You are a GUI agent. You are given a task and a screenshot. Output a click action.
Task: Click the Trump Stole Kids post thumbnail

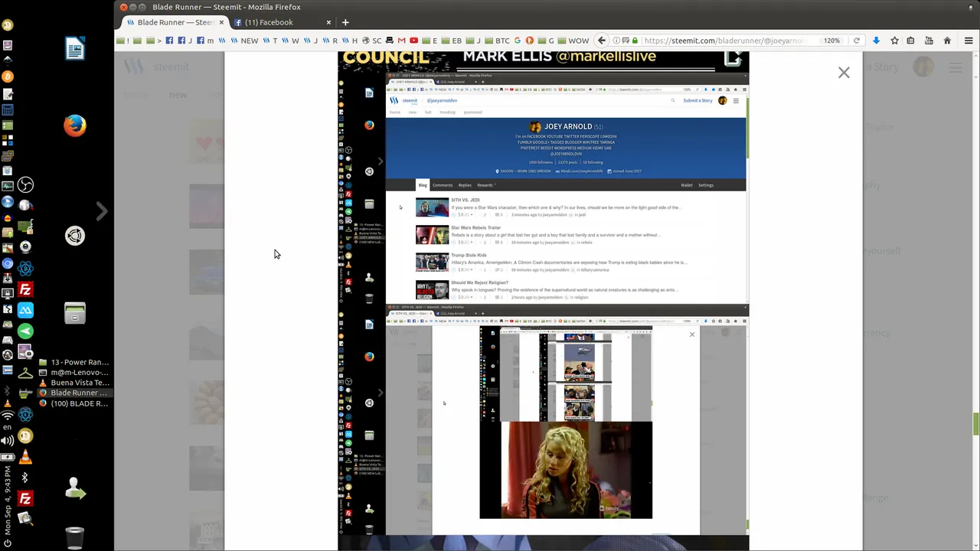(432, 262)
